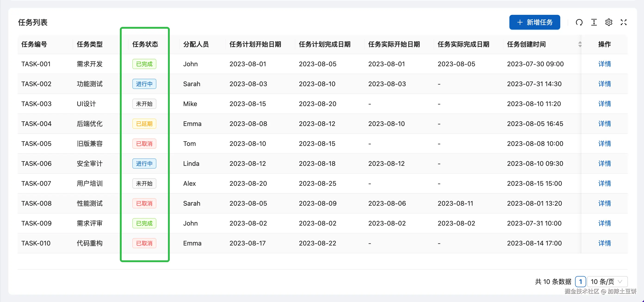
Task: Click the 已延期 tag on TASK-004
Action: point(144,124)
